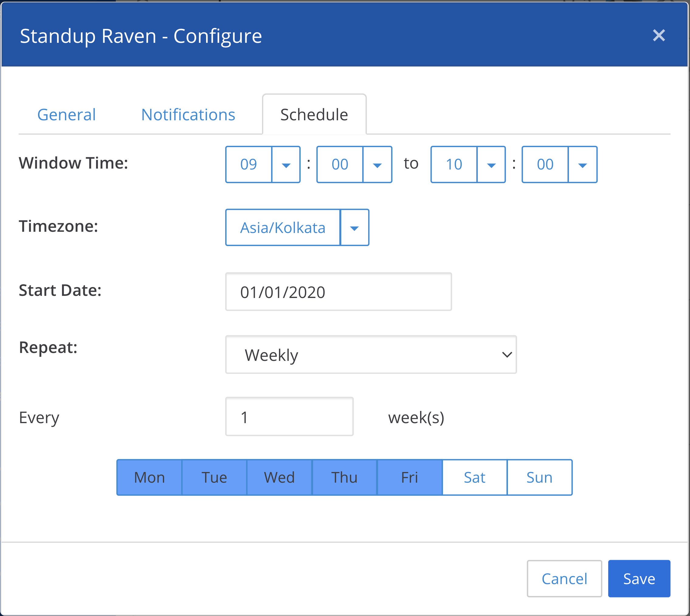Focus the Every week(s) number field
The image size is (690, 616).
289,417
